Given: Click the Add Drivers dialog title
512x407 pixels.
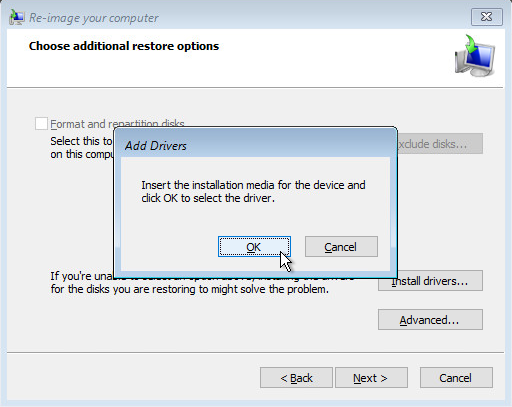Looking at the screenshot, I should (x=156, y=146).
